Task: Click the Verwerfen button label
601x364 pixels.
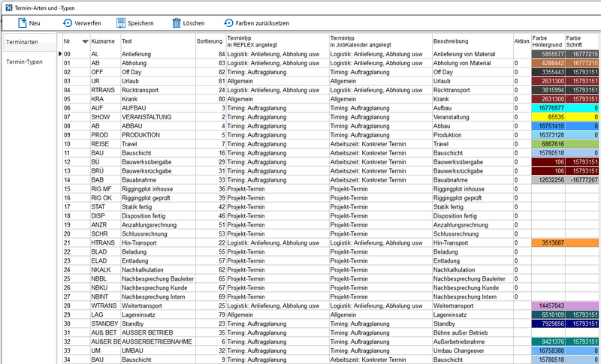Action: tap(88, 23)
